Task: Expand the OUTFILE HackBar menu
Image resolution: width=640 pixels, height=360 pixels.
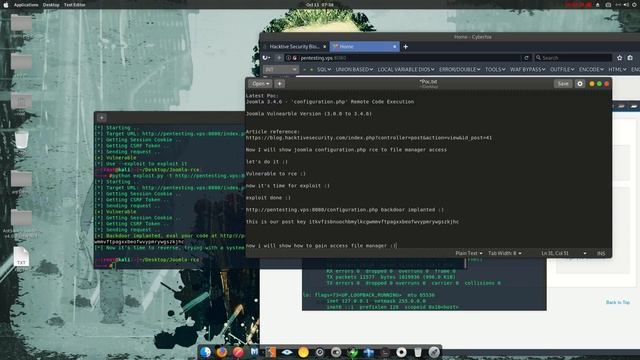Action: click(562, 70)
